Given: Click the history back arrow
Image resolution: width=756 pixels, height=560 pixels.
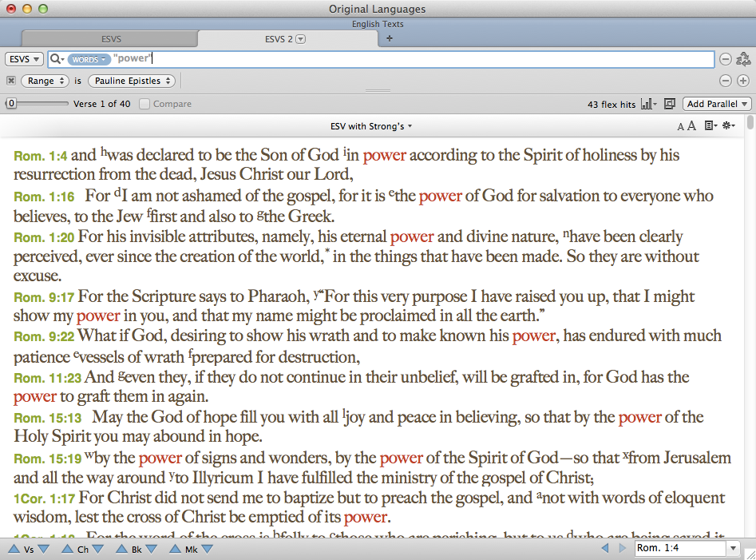Looking at the screenshot, I should click(604, 548).
